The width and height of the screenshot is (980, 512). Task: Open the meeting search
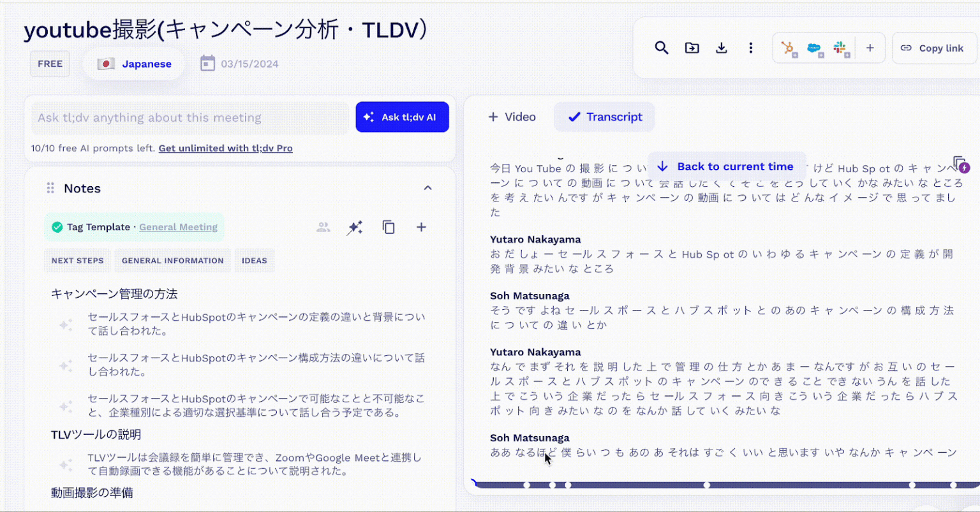662,48
